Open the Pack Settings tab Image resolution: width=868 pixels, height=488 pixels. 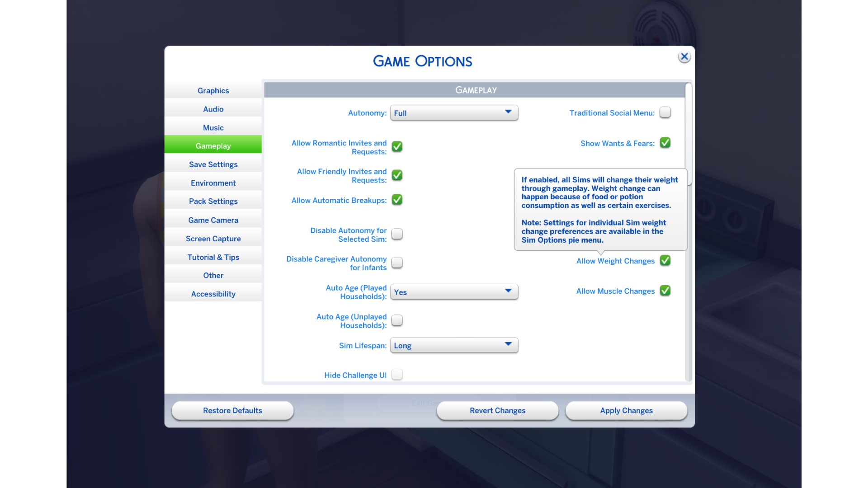pyautogui.click(x=213, y=201)
